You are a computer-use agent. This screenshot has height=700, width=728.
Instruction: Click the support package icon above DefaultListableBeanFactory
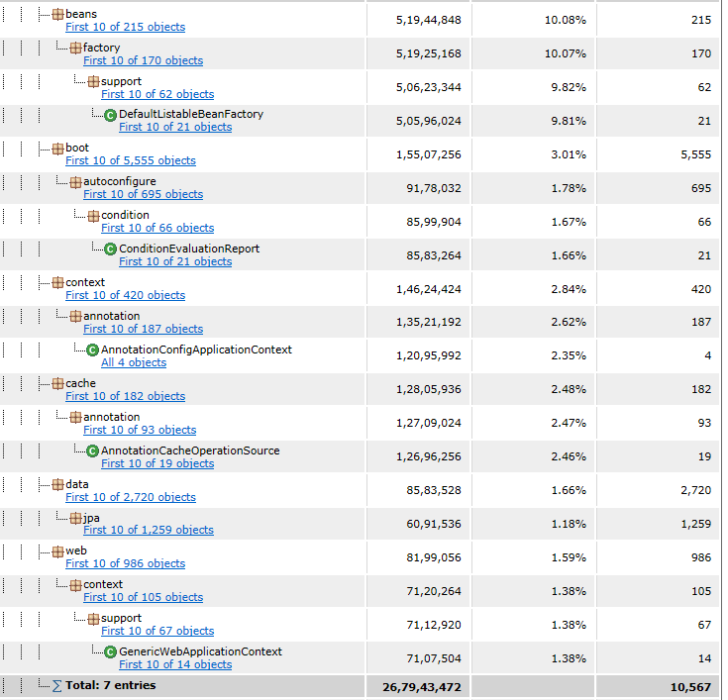click(93, 82)
